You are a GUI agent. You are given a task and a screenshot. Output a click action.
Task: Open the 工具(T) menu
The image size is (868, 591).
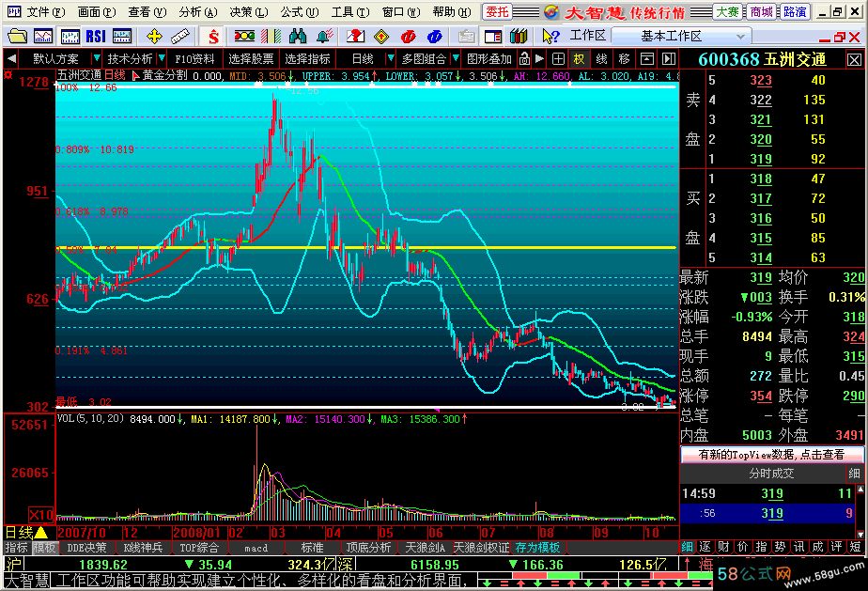tap(350, 11)
